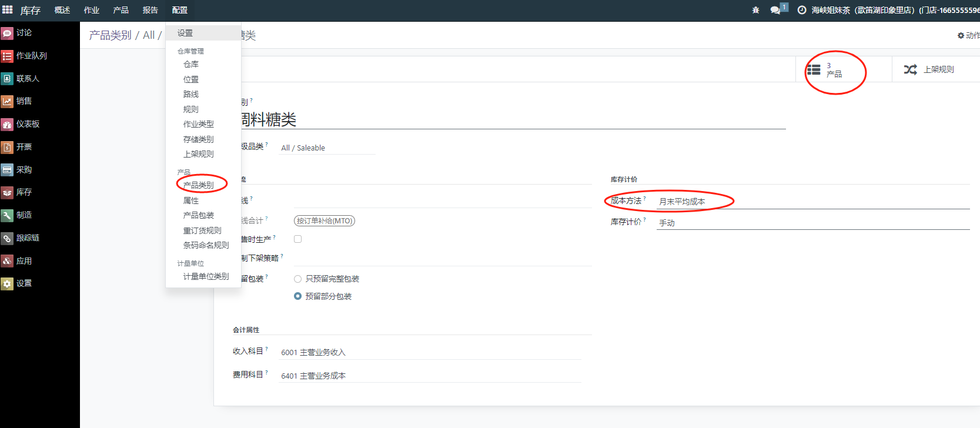Viewport: 980px width, 428px height.
Task: Click the 作业队列 sidebar icon
Action: 7,56
